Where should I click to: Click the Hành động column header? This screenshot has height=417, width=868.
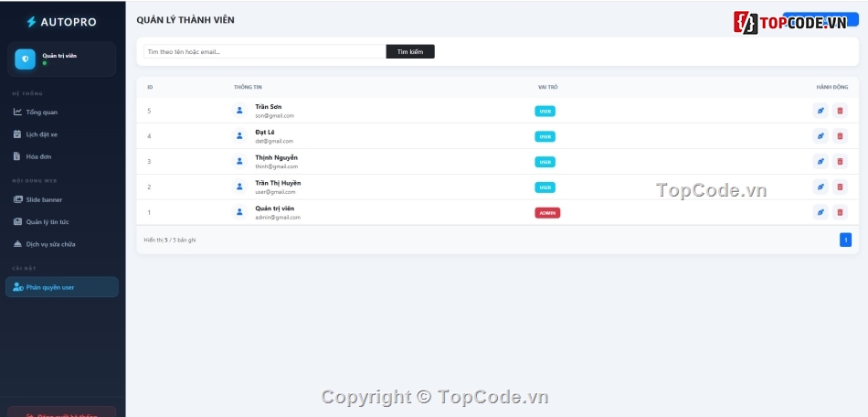832,88
